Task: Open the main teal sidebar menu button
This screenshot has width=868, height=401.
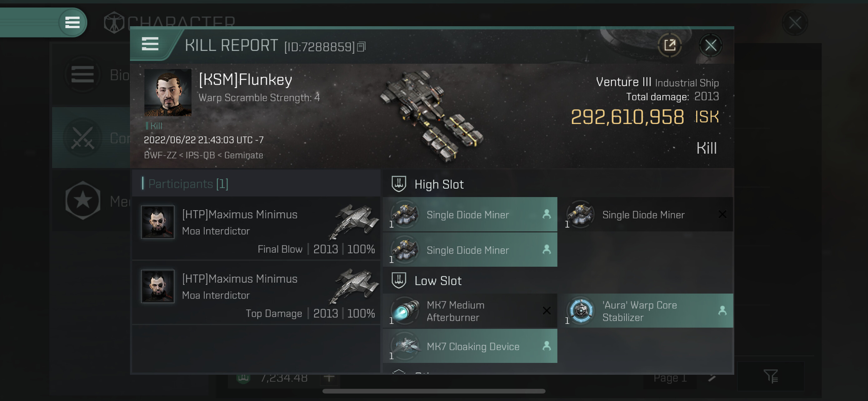Action: 72,22
